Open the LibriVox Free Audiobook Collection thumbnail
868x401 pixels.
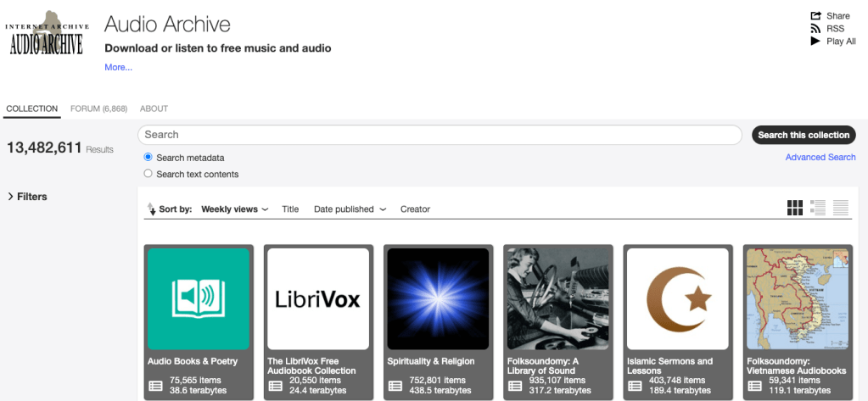click(318, 299)
